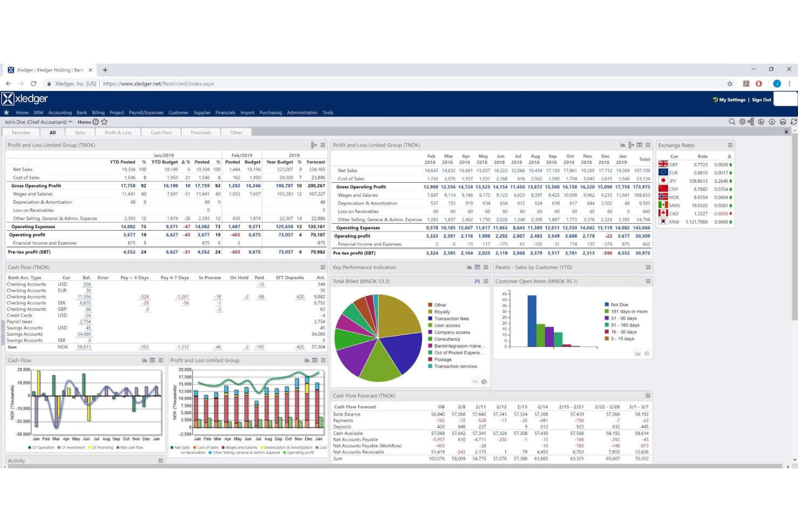
Task: Open the binoculars search in Total Billed panel
Action: pos(478,281)
